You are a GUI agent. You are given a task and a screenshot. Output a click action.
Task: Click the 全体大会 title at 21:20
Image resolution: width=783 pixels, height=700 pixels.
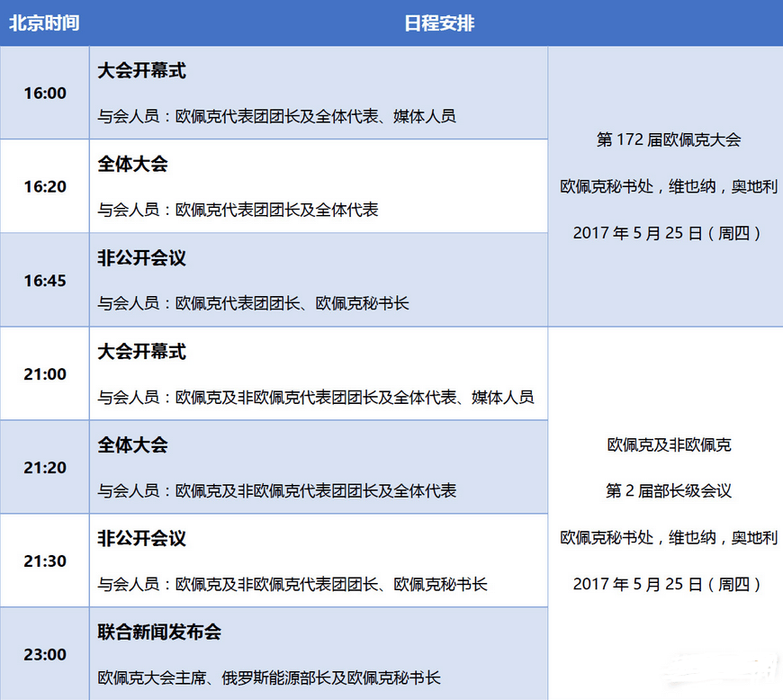click(x=133, y=444)
